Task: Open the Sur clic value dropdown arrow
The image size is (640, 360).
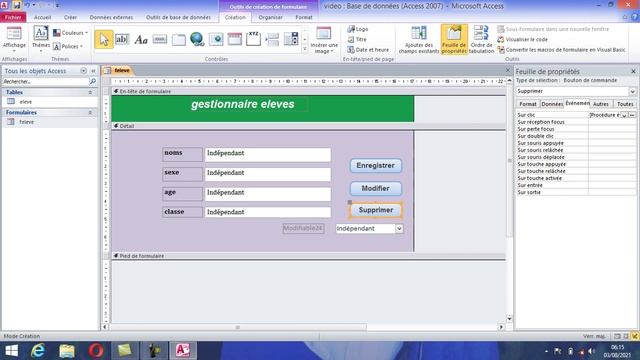Action: click(x=624, y=115)
